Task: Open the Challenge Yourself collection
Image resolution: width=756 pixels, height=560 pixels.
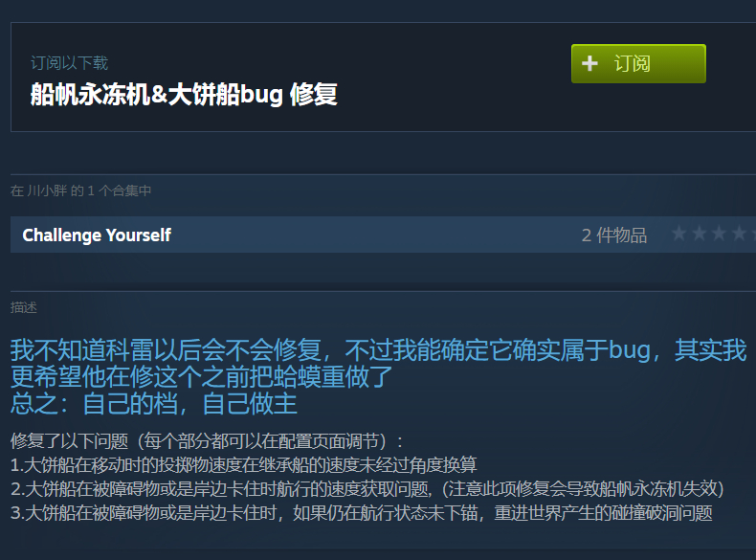Action: 97,235
